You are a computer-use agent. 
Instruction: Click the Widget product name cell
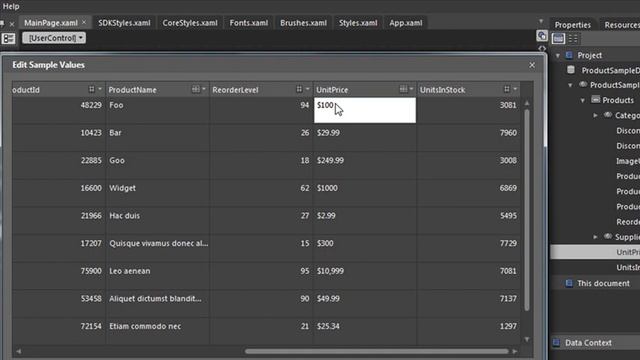click(x=158, y=193)
